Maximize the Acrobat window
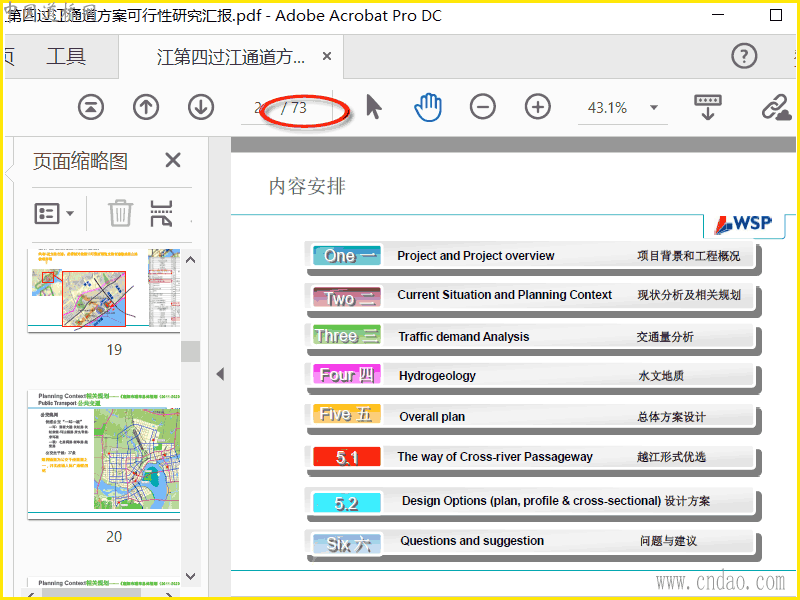The image size is (800, 600). pyautogui.click(x=776, y=15)
